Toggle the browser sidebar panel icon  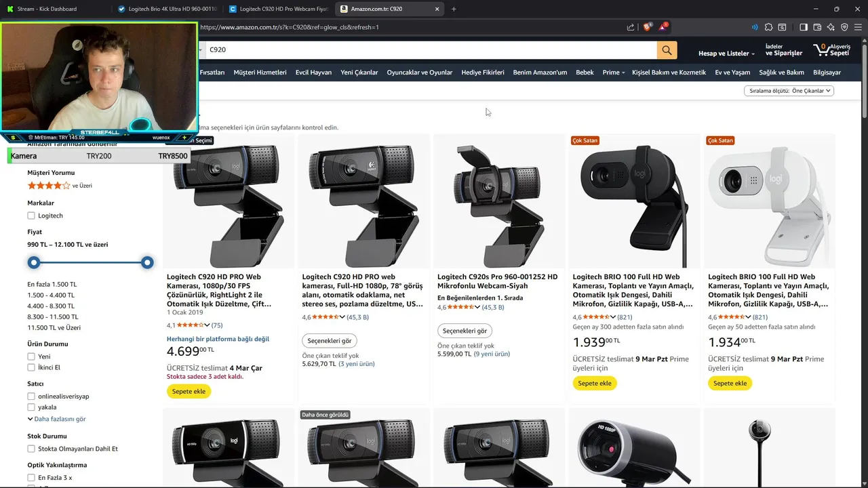point(804,27)
